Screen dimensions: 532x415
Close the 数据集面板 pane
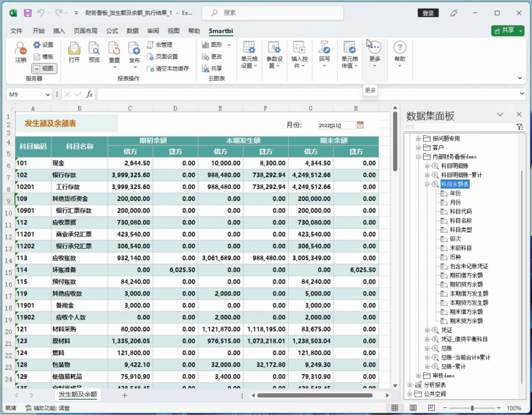pos(519,114)
